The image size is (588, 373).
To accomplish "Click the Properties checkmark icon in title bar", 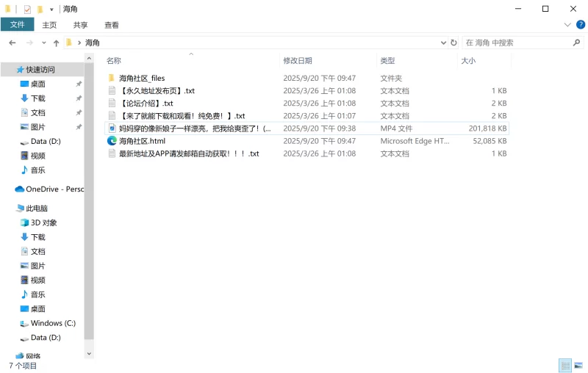I will click(x=27, y=9).
